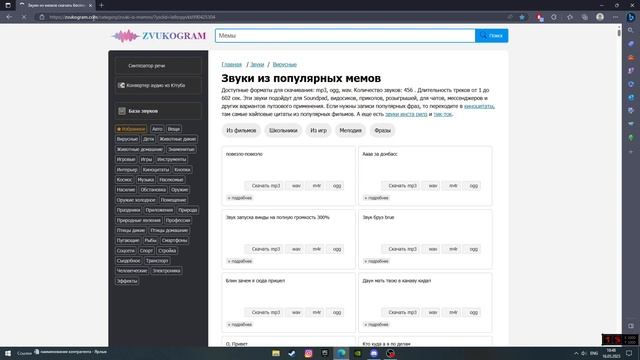Download ogg of Двум мать твою в канаву кидал
Viewport: 640px width, 360px height.
(473, 312)
